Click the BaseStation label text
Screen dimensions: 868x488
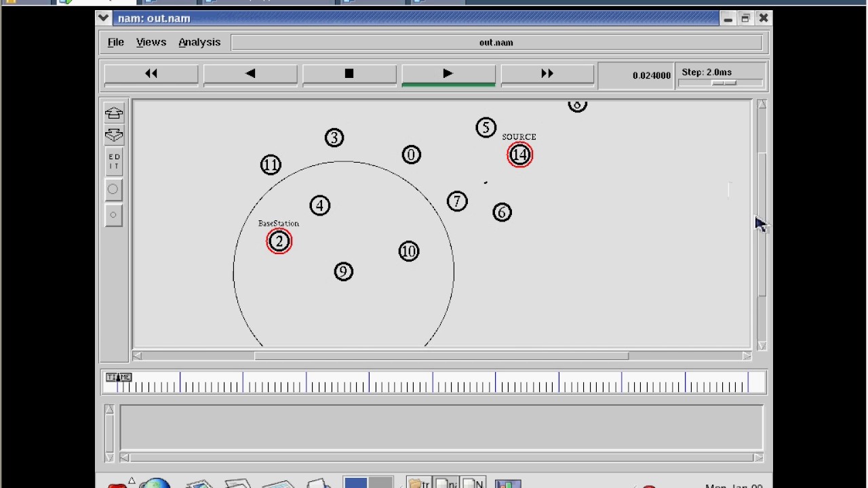click(279, 223)
